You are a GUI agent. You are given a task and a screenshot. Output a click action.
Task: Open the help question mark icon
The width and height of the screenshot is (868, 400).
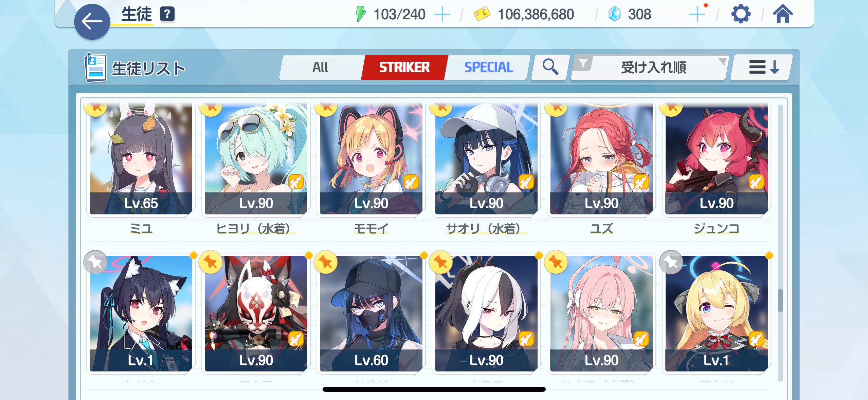click(x=167, y=14)
